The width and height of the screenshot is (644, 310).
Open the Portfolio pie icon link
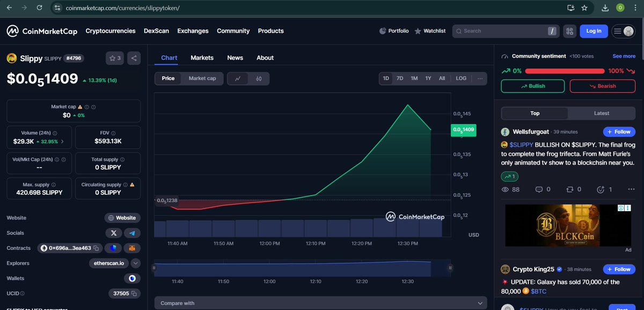pyautogui.click(x=394, y=31)
